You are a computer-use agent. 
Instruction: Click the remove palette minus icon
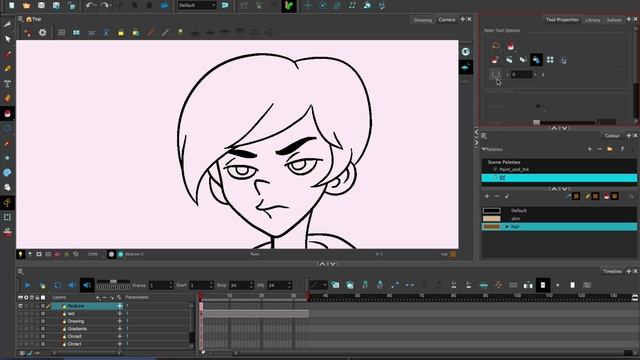(x=599, y=149)
